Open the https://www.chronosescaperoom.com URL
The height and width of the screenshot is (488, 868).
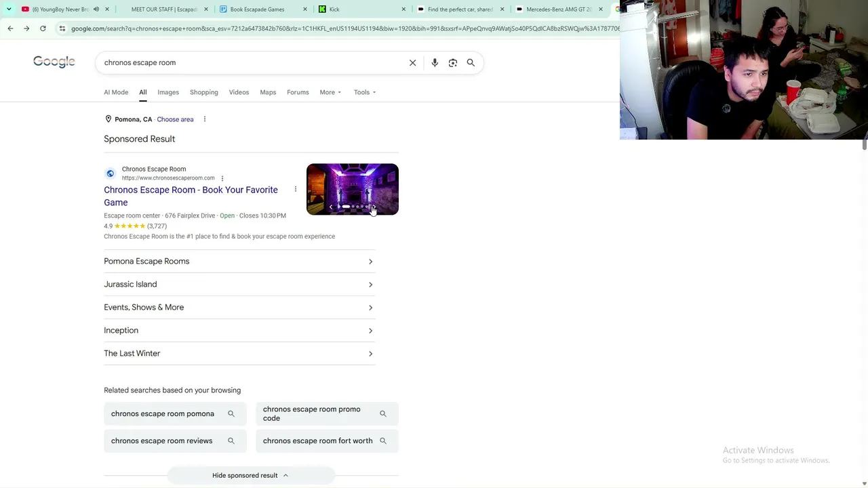[168, 178]
